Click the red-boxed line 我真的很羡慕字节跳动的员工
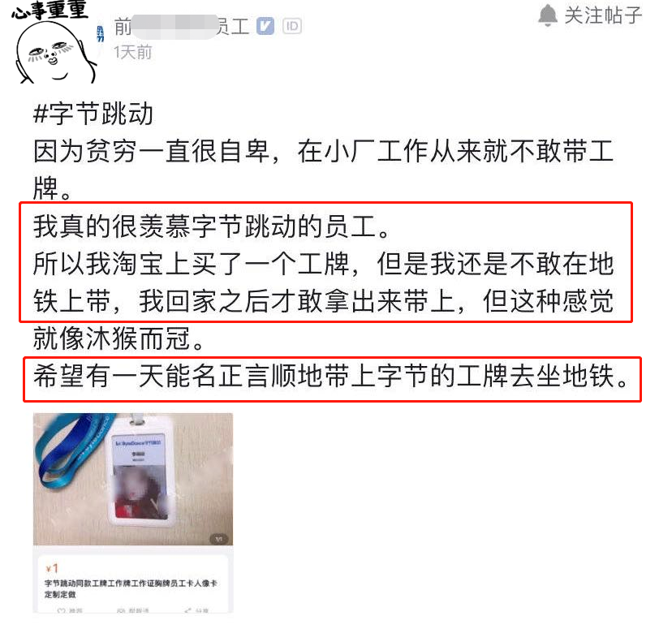Viewport: 672px width, 629px height. pyautogui.click(x=211, y=226)
